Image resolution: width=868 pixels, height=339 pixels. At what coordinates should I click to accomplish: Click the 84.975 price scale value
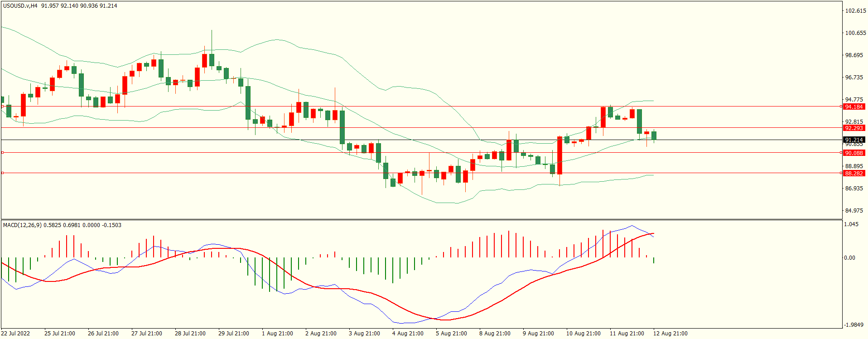[854, 211]
